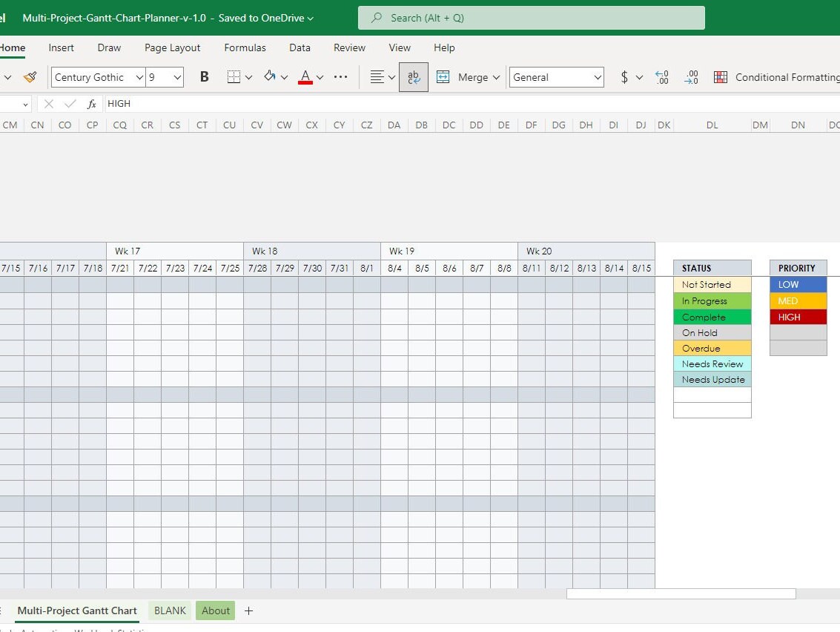Click the text alignment icon
Screen dimensions: 840x632
tap(377, 76)
